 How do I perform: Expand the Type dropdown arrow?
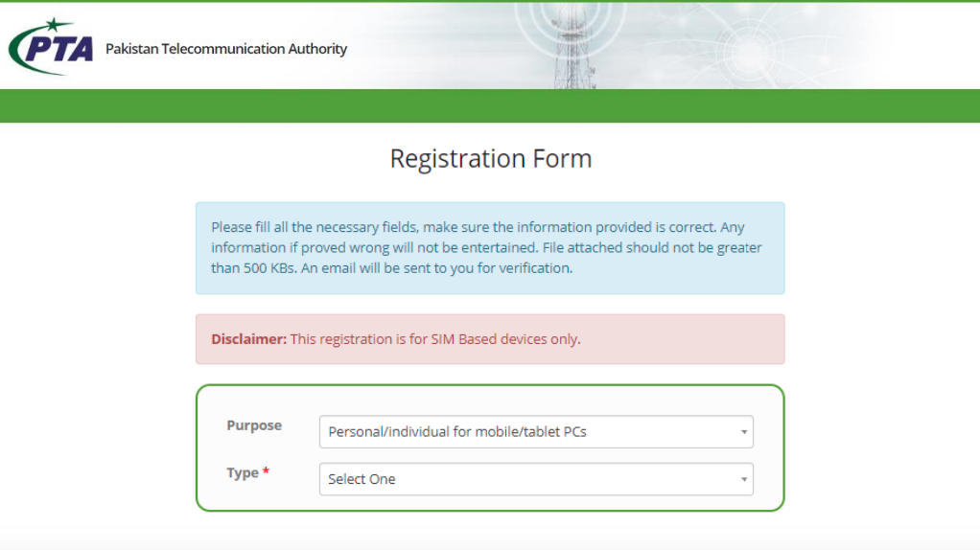[x=743, y=480]
